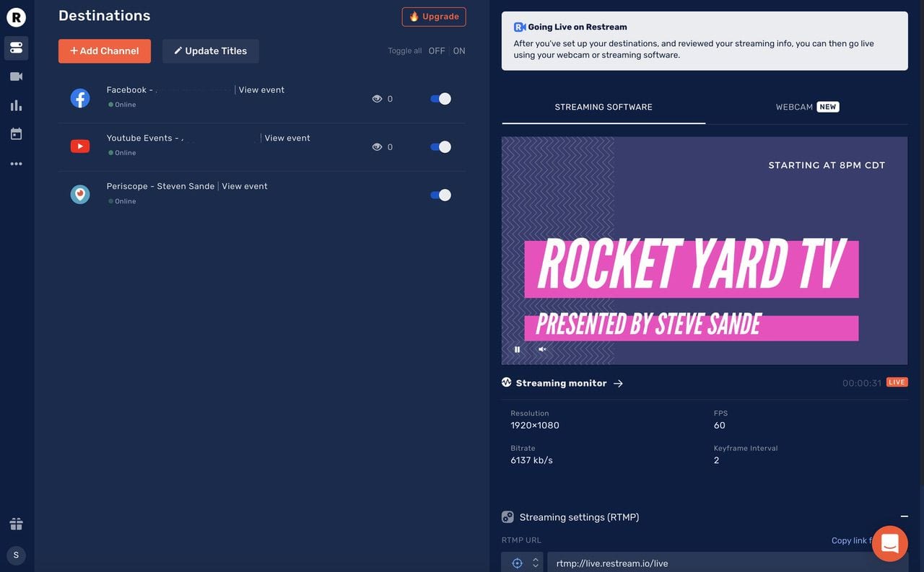Click the RTMP URL field

tap(722, 563)
